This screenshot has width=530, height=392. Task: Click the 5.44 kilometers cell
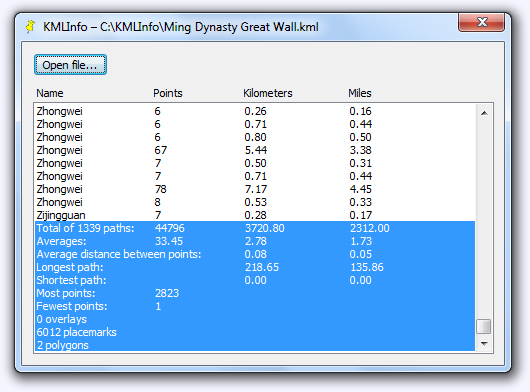pos(256,150)
